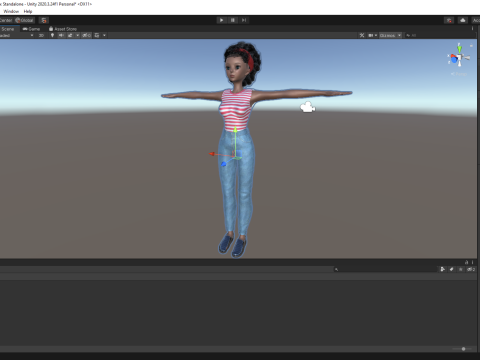Screen dimensions: 480x360
Task: Toggle pivot handle position Center button
Action: tap(6, 20)
